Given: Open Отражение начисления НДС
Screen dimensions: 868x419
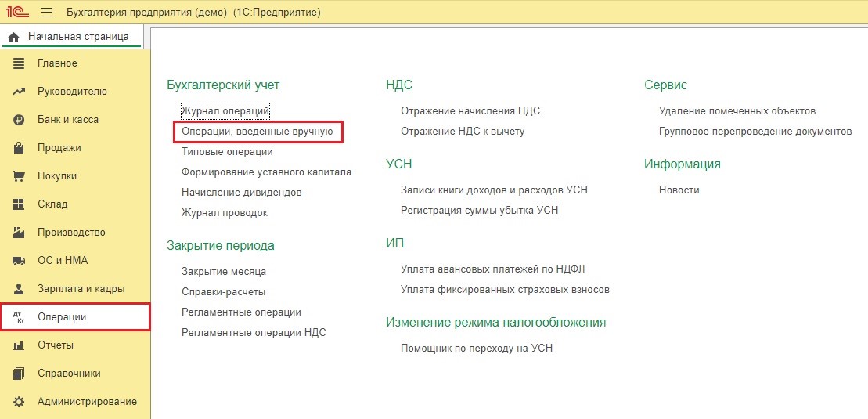Looking at the screenshot, I should pos(470,111).
